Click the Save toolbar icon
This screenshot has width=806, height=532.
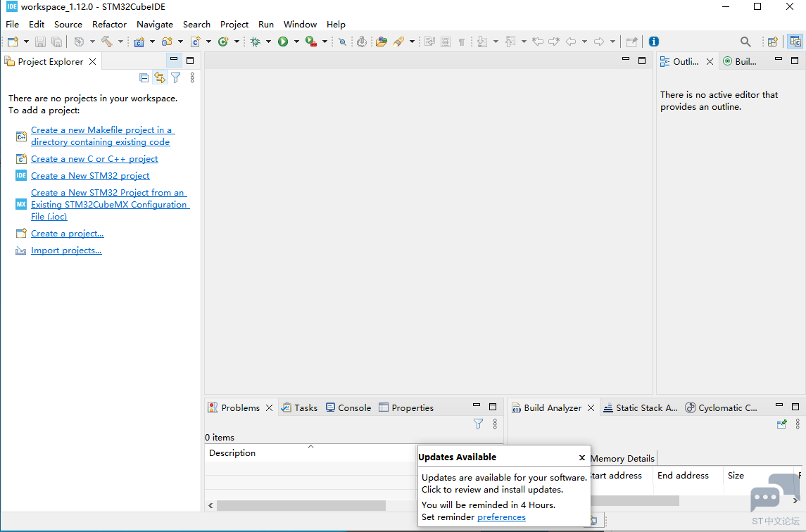pyautogui.click(x=40, y=42)
